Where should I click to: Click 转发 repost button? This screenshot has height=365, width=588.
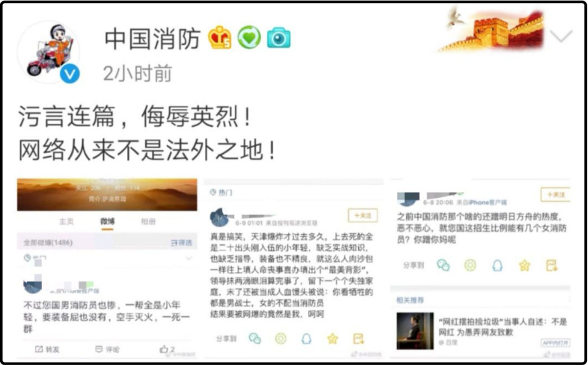47,349
